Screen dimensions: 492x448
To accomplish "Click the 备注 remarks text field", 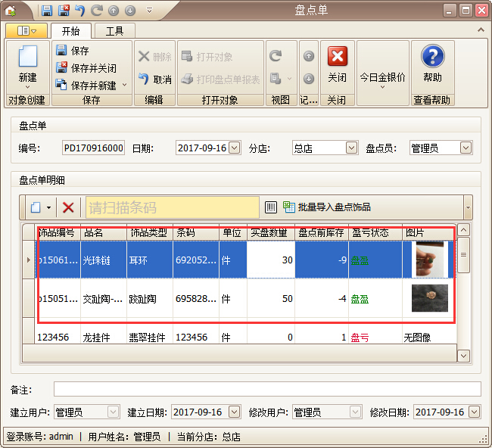I will point(266,389).
